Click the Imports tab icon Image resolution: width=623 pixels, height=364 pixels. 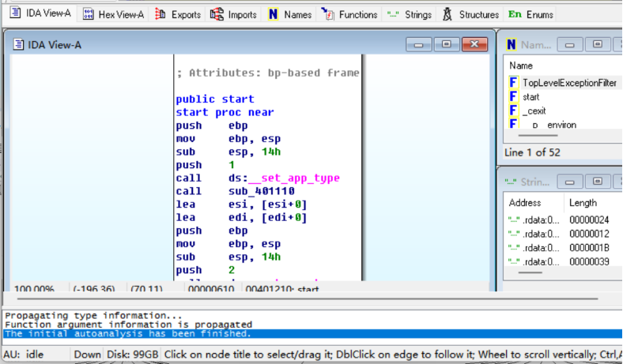(217, 14)
